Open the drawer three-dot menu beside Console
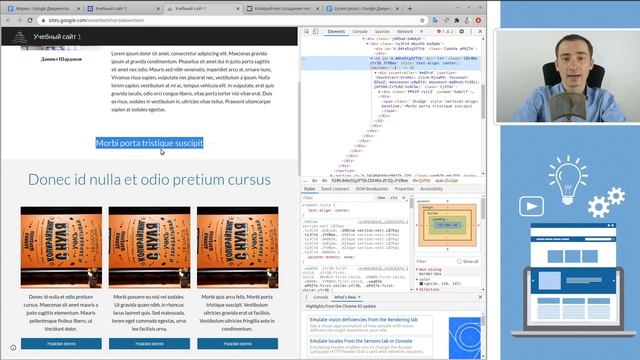 pyautogui.click(x=306, y=297)
